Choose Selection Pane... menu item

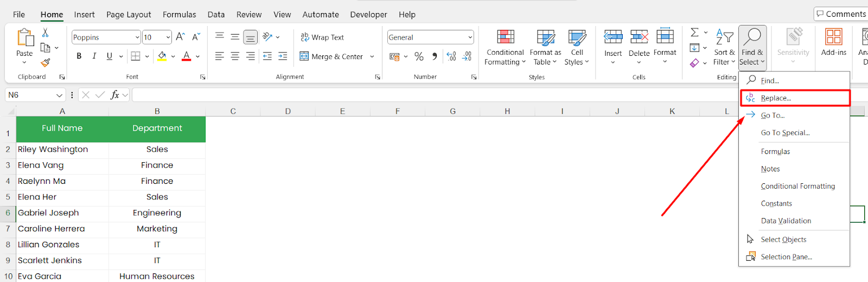[x=794, y=257]
